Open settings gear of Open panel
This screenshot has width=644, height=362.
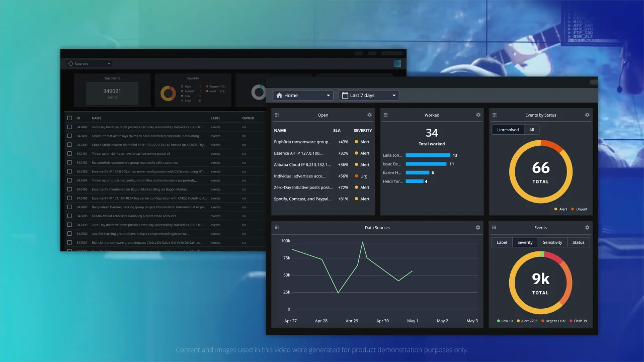pyautogui.click(x=369, y=115)
